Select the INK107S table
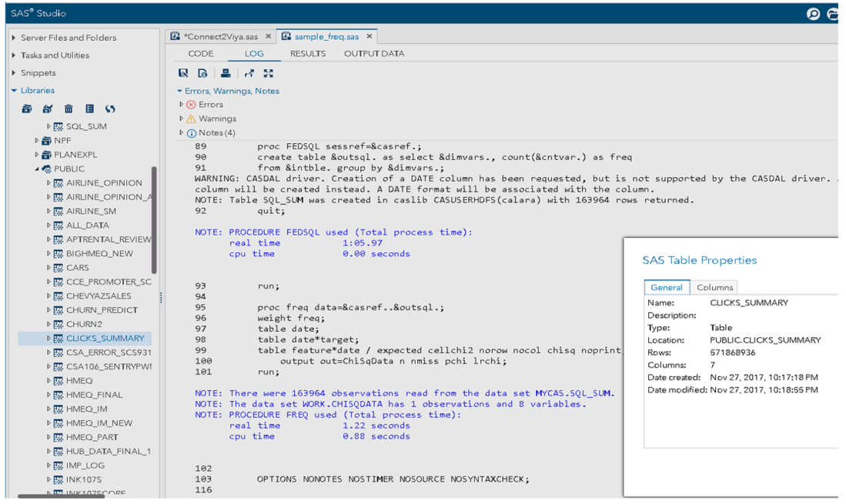This screenshot has height=504, width=846. 84,479
